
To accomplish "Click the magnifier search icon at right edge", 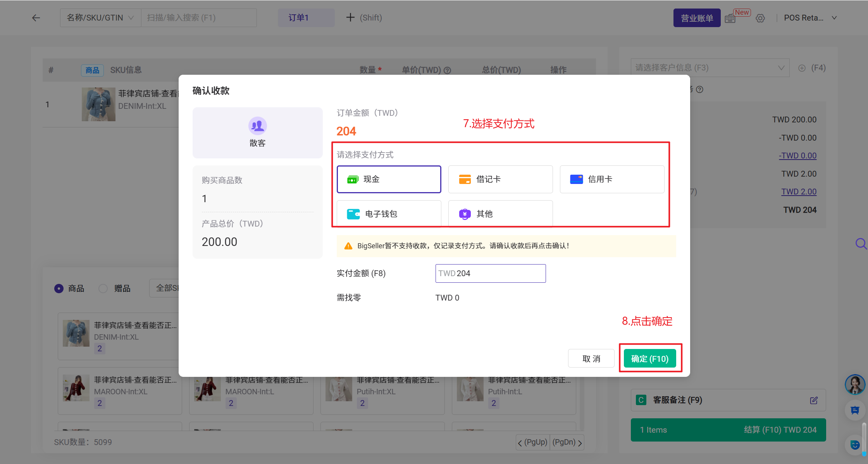I will [861, 244].
